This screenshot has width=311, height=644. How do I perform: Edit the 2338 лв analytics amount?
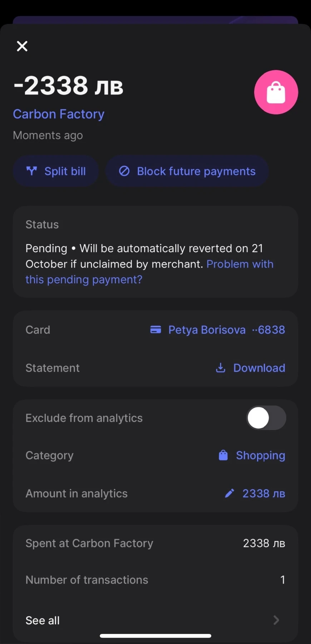263,493
